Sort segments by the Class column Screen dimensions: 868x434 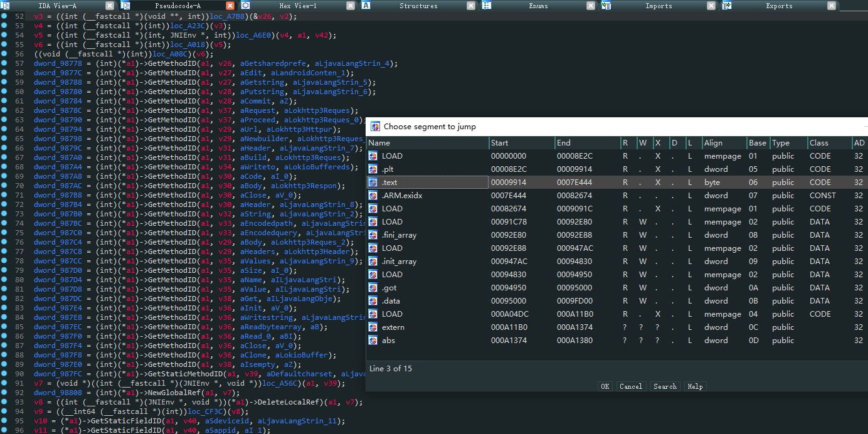830,143
